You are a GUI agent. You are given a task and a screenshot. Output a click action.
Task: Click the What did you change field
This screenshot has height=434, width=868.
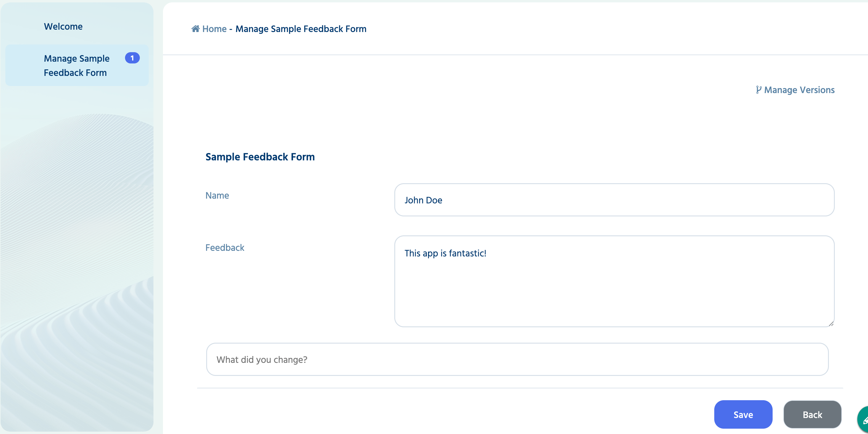[x=517, y=360]
